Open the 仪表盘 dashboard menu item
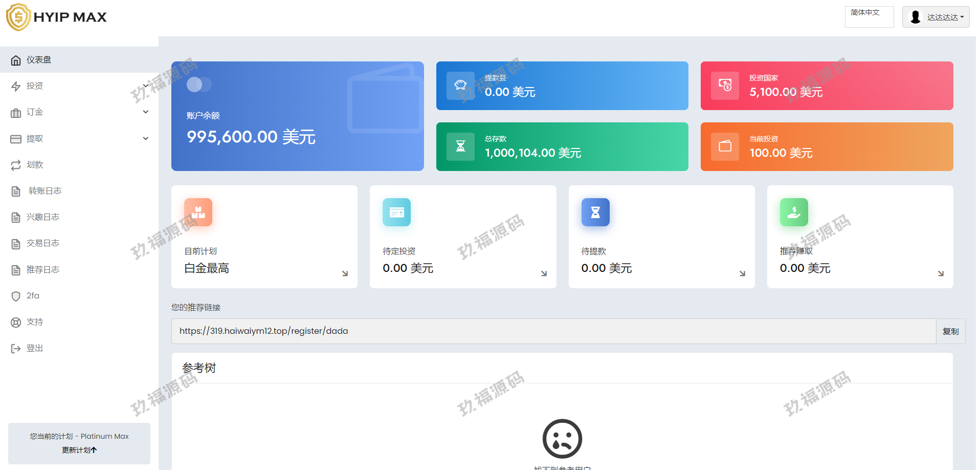Screen dimensions: 980x470 [x=39, y=60]
